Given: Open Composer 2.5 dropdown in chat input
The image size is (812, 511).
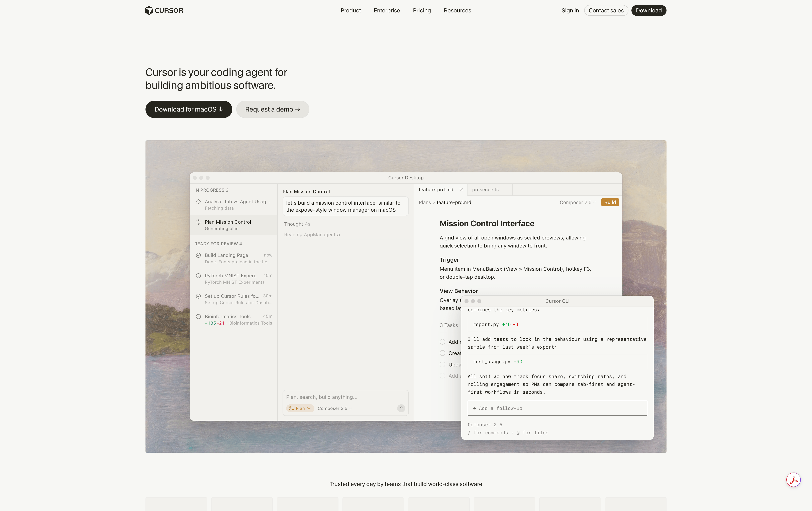Looking at the screenshot, I should tap(335, 408).
